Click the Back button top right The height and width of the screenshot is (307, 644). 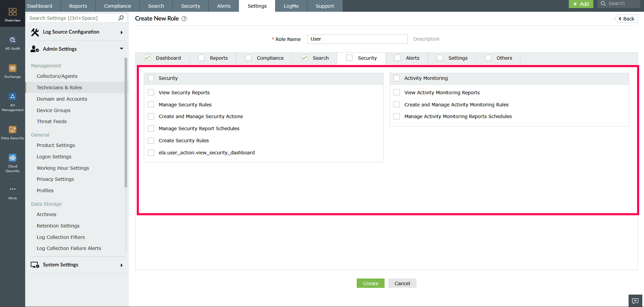(626, 18)
